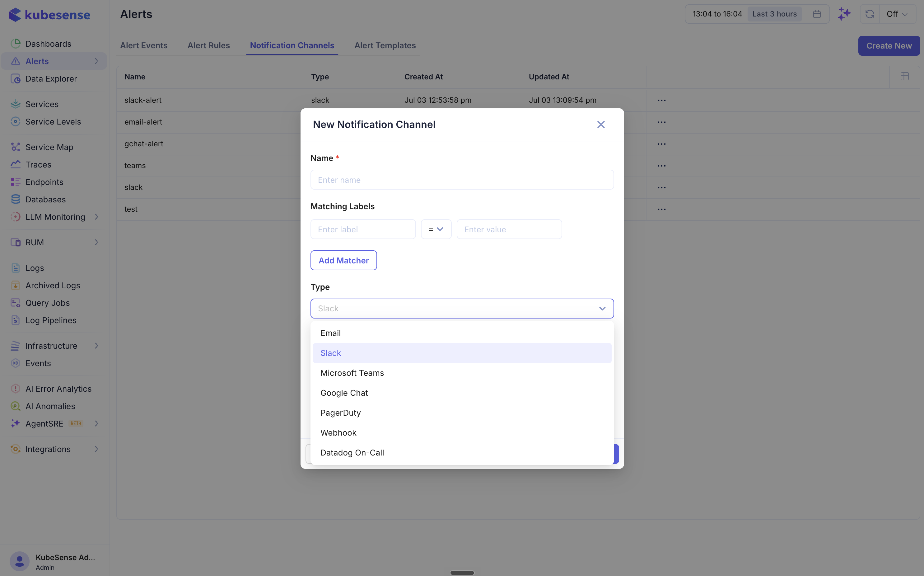The height and width of the screenshot is (576, 924).
Task: Click the Archived Logs icon
Action: pos(16,285)
